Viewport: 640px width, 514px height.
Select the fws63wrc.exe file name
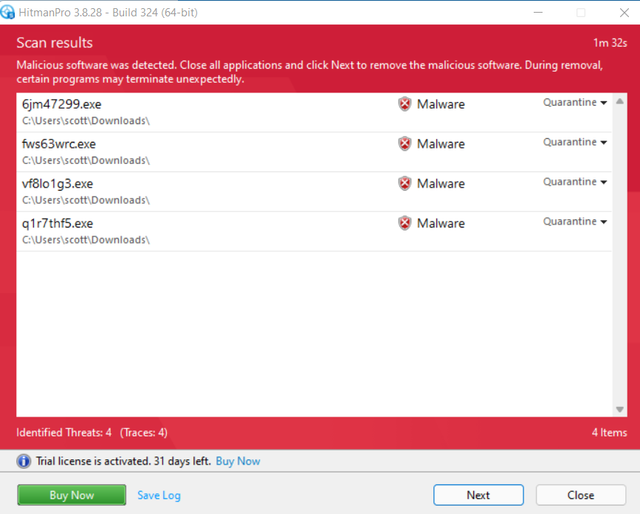[59, 144]
